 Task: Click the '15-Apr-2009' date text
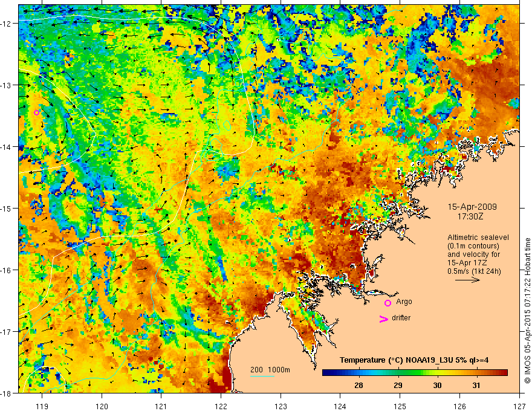472,207
